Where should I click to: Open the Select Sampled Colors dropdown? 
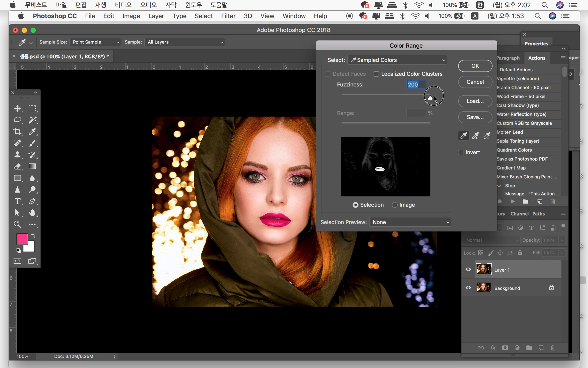coord(397,60)
